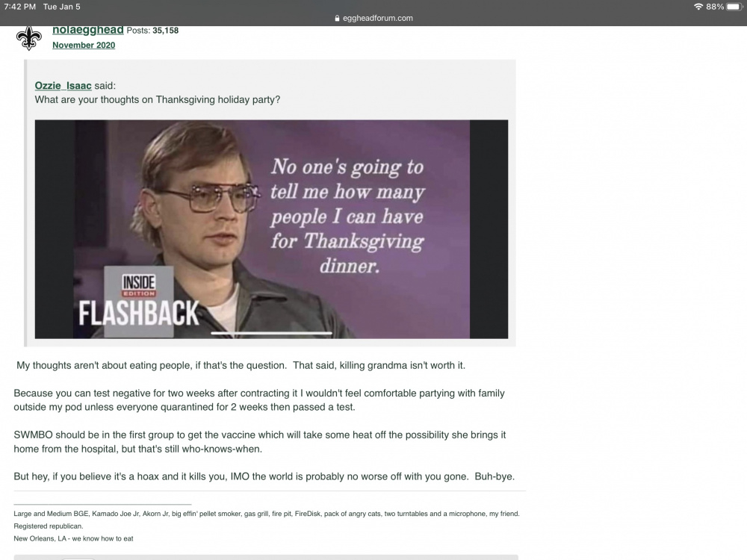Open the nolaegghead username link
Image resolution: width=747 pixels, height=560 pixels.
88,30
